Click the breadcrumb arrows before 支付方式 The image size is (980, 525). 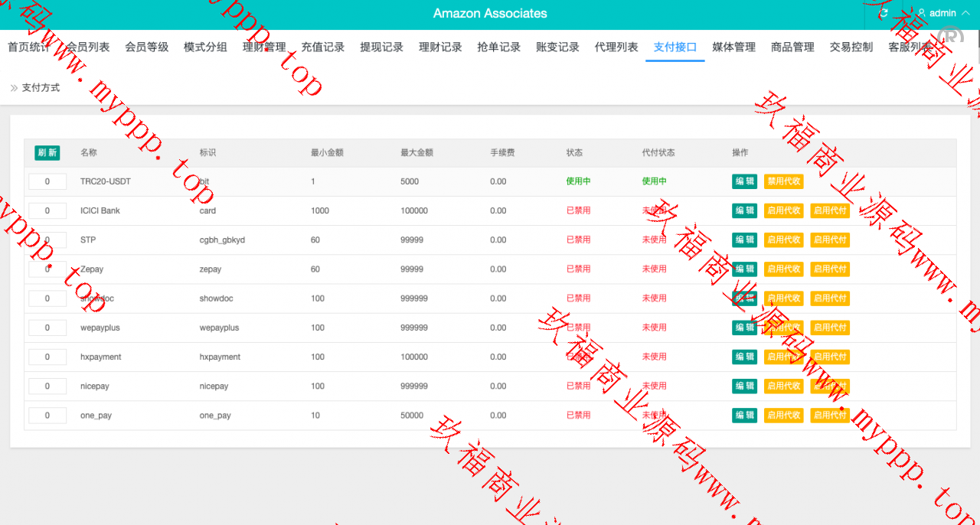(14, 88)
